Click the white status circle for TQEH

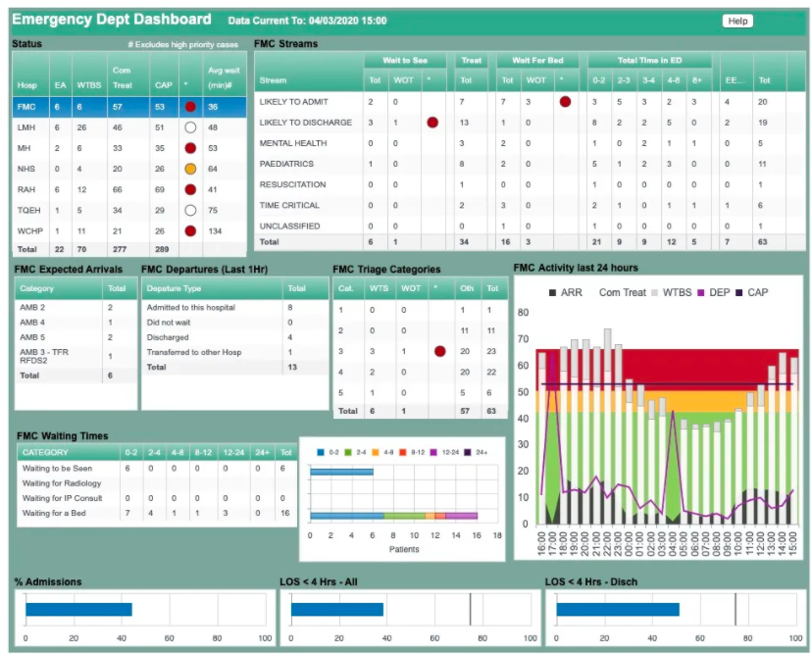190,210
